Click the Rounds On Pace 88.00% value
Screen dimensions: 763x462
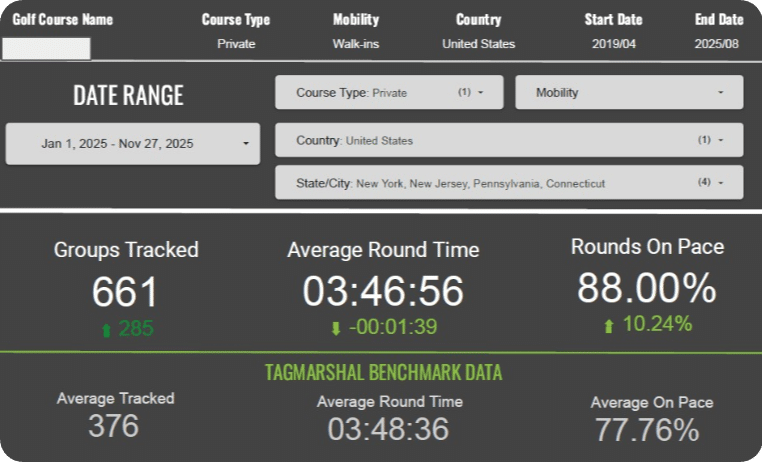[647, 288]
